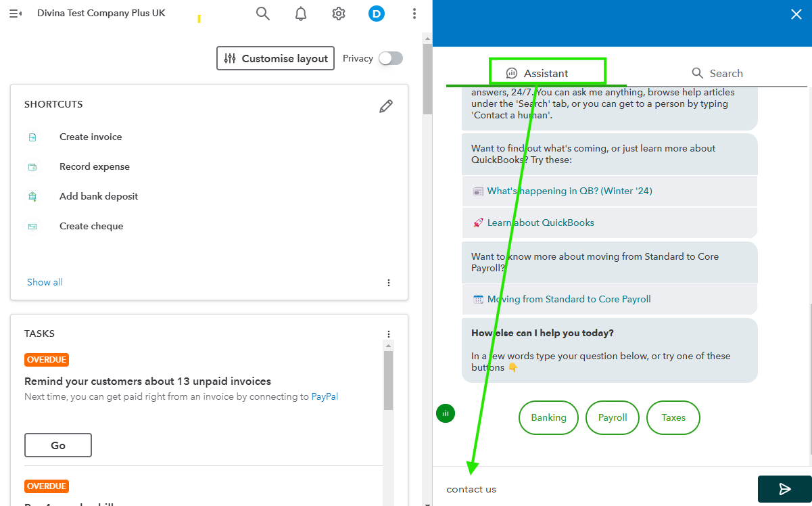
Task: Open the header vertical dots menu
Action: click(x=414, y=14)
